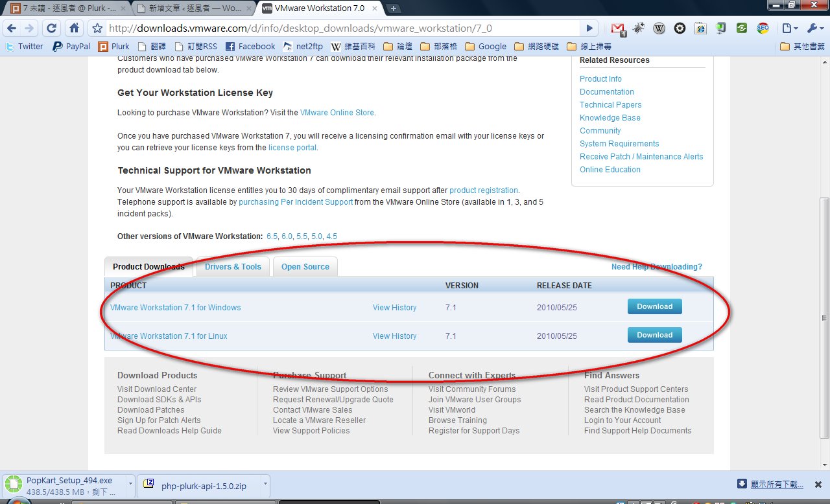
Task: Expand the 線上掃毒 bookmark folder
Action: 589,47
